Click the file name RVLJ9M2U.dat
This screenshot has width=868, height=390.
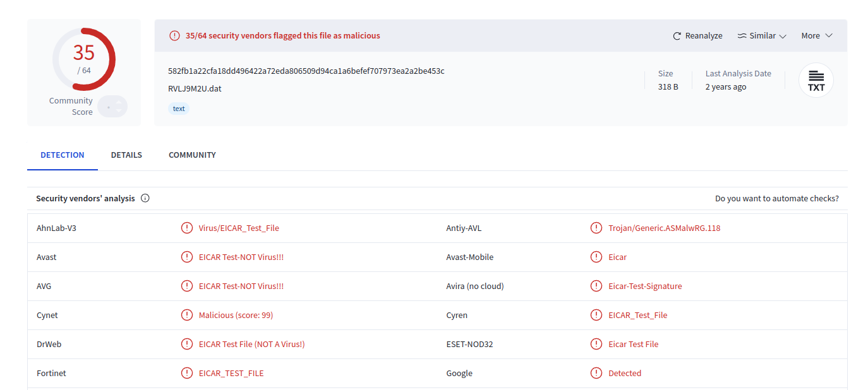[x=195, y=88]
